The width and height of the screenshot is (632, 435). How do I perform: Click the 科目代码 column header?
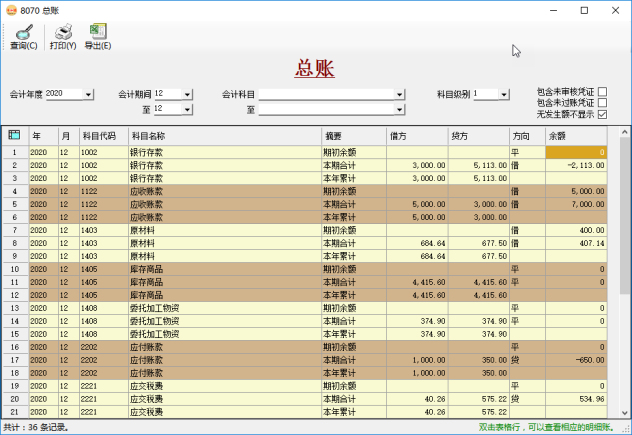100,135
